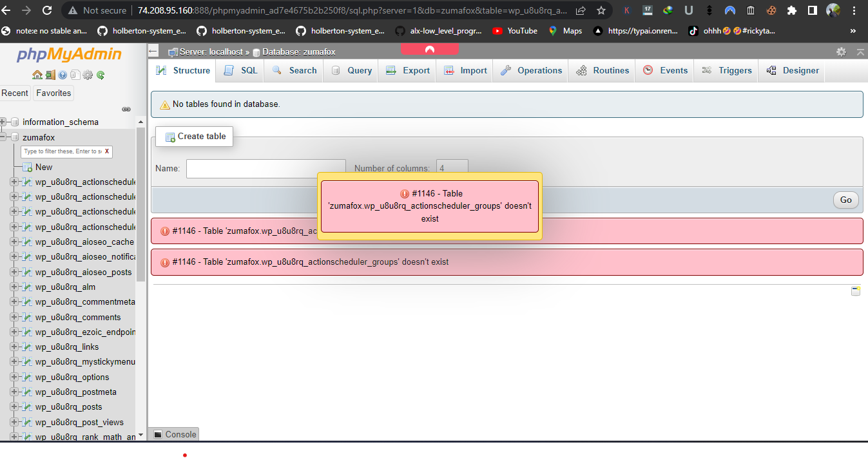Open the Recent tables button
The image size is (868, 458).
(x=15, y=93)
